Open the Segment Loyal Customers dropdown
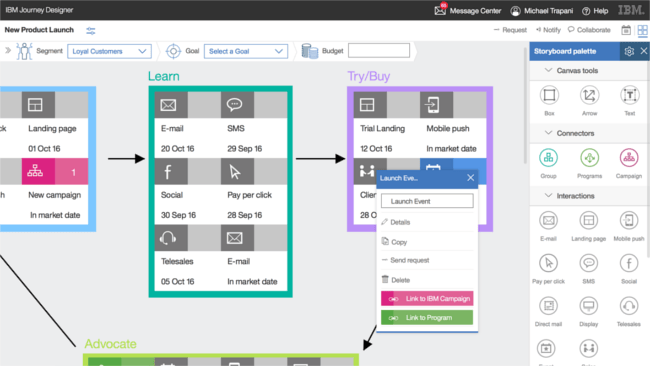Screen dimensions: 650x366 pyautogui.click(x=109, y=51)
